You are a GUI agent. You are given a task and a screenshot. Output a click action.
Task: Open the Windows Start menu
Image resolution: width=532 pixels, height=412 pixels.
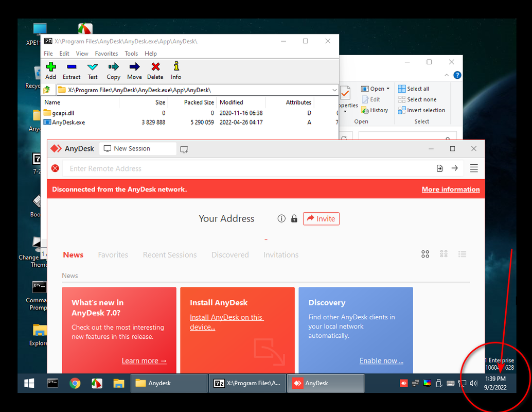click(29, 383)
